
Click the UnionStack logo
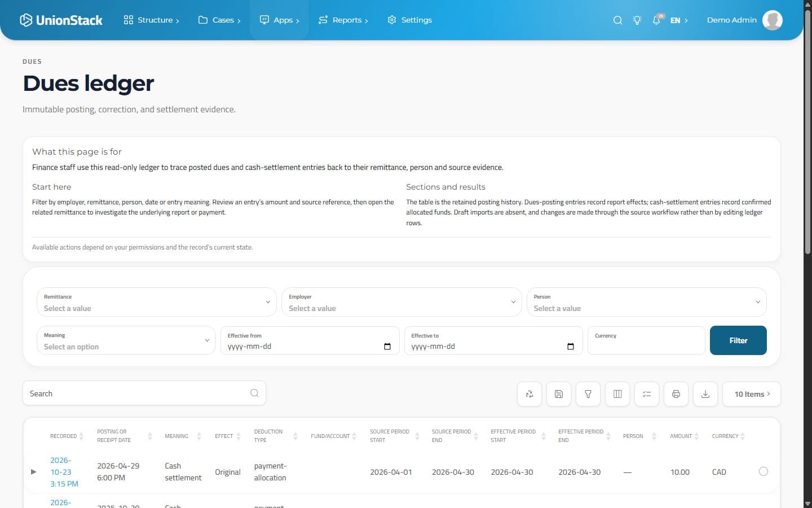[x=61, y=20]
